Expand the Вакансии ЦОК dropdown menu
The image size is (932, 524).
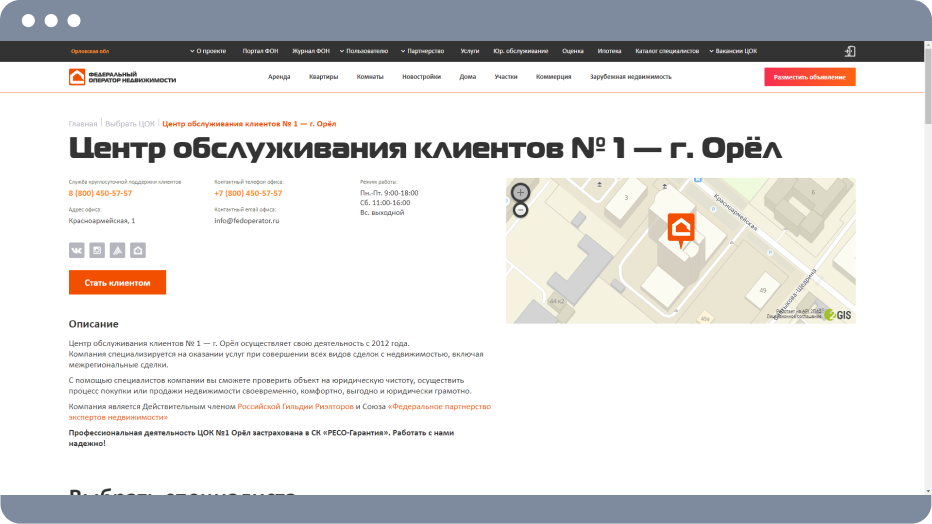(x=733, y=51)
